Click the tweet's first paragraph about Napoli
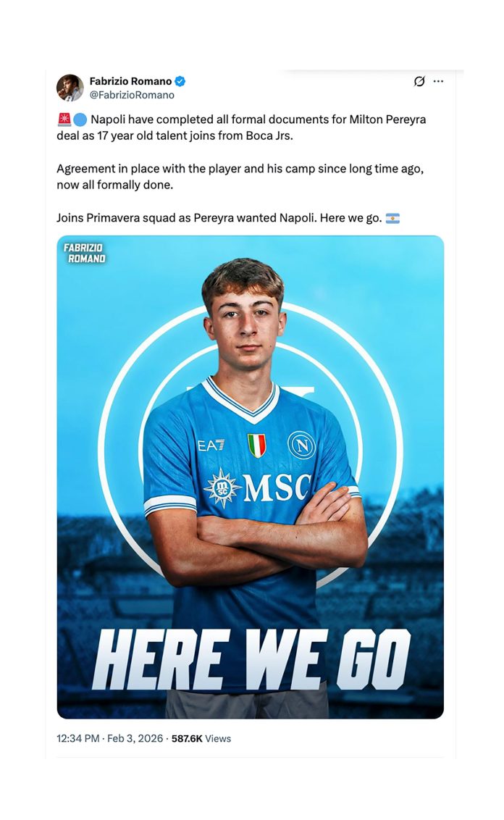 coord(241,127)
